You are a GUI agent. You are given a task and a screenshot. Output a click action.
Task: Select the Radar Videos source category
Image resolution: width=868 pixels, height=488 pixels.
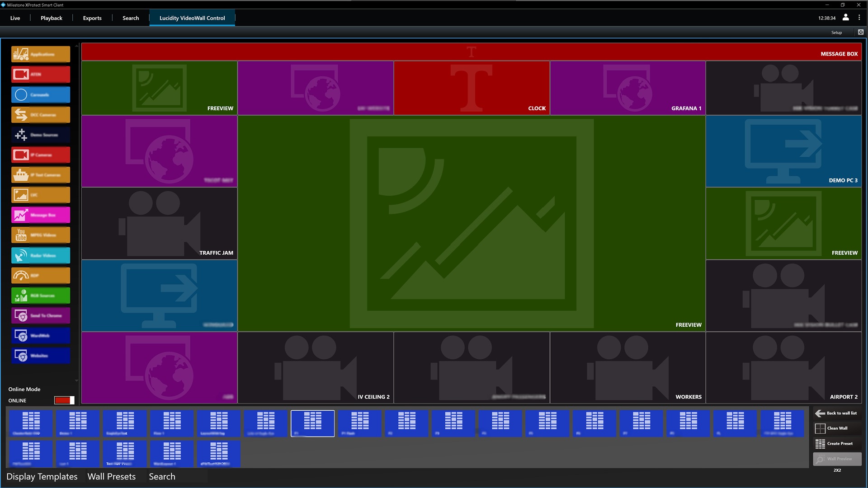click(x=41, y=255)
